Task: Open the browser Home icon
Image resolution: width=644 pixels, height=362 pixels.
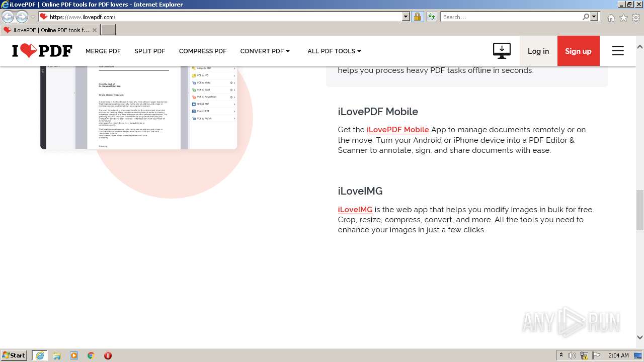Action: tap(611, 17)
